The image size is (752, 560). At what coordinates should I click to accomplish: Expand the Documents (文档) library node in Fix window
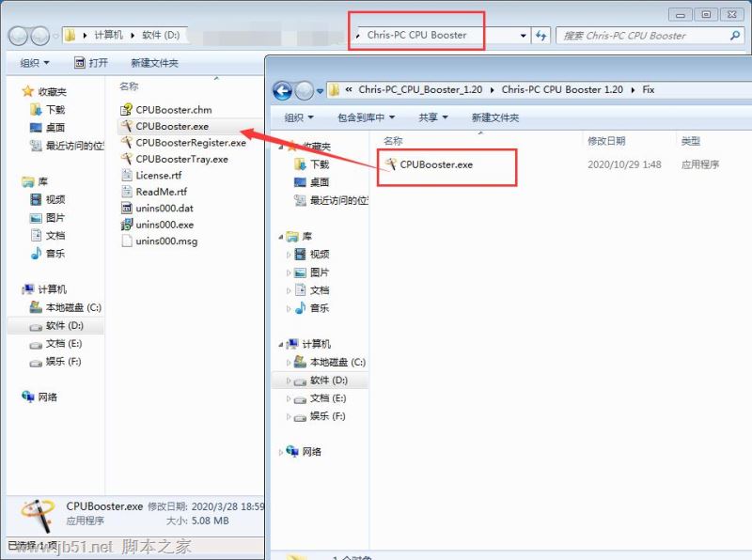(x=289, y=290)
